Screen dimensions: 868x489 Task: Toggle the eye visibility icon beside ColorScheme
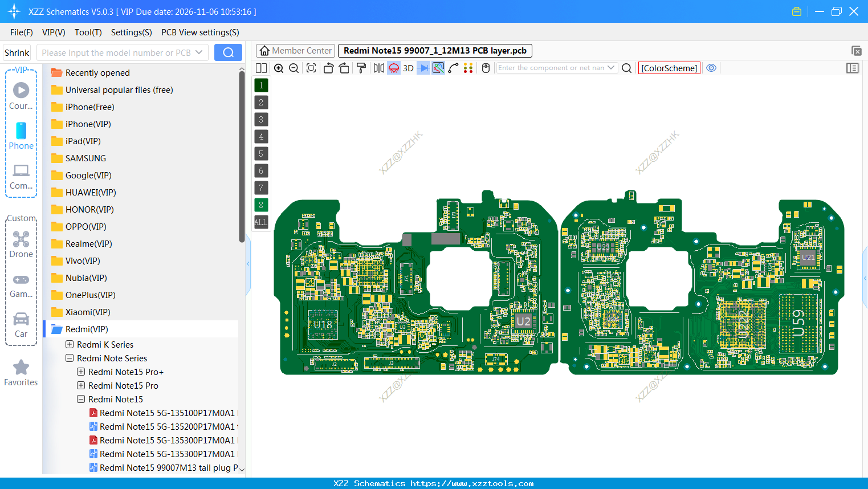[x=711, y=68]
